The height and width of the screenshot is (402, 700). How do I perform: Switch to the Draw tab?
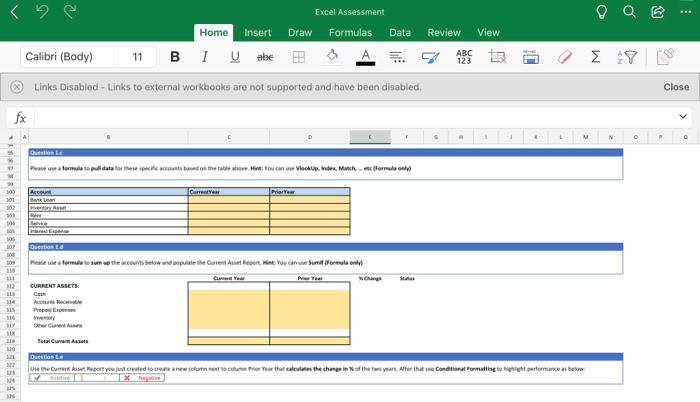[x=300, y=33]
